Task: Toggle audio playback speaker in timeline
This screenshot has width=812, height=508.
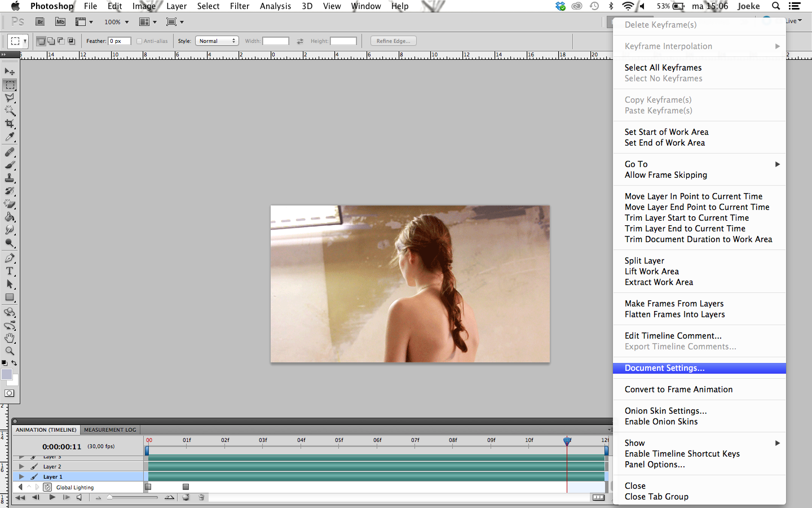Action: tap(79, 497)
